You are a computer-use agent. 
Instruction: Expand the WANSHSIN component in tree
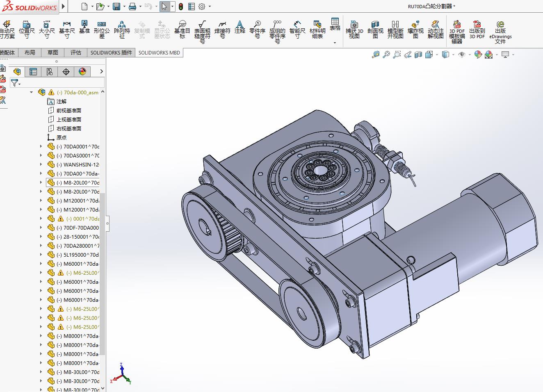point(41,164)
